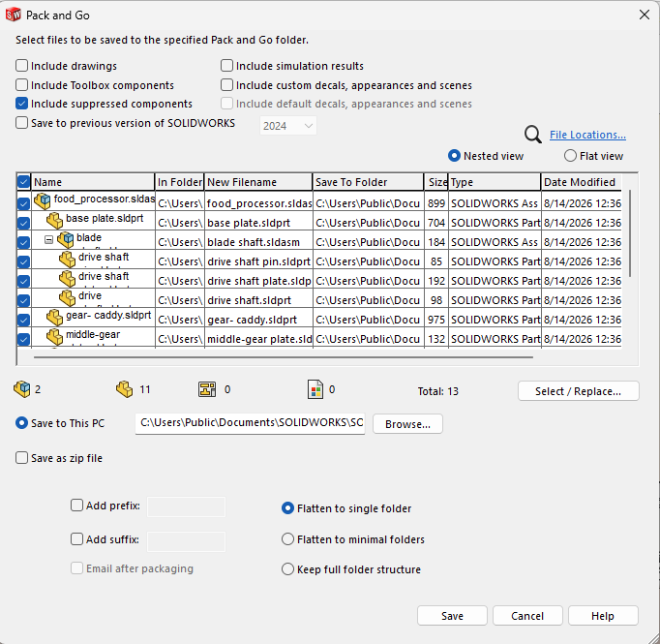Click the other files count icon
Screen dimensions: 660x644
coord(315,389)
